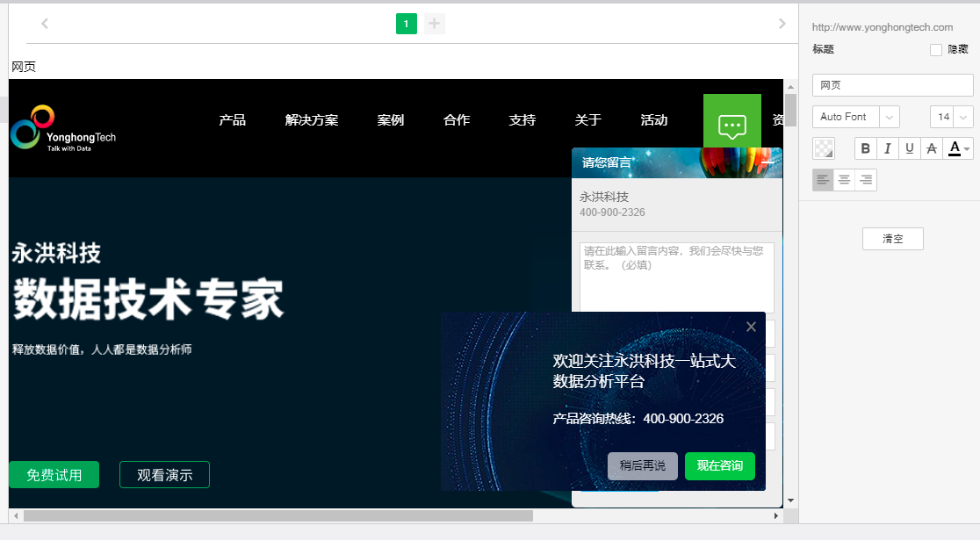This screenshot has height=540, width=980.
Task: Open the 解决方案 navigation menu
Action: (x=312, y=120)
